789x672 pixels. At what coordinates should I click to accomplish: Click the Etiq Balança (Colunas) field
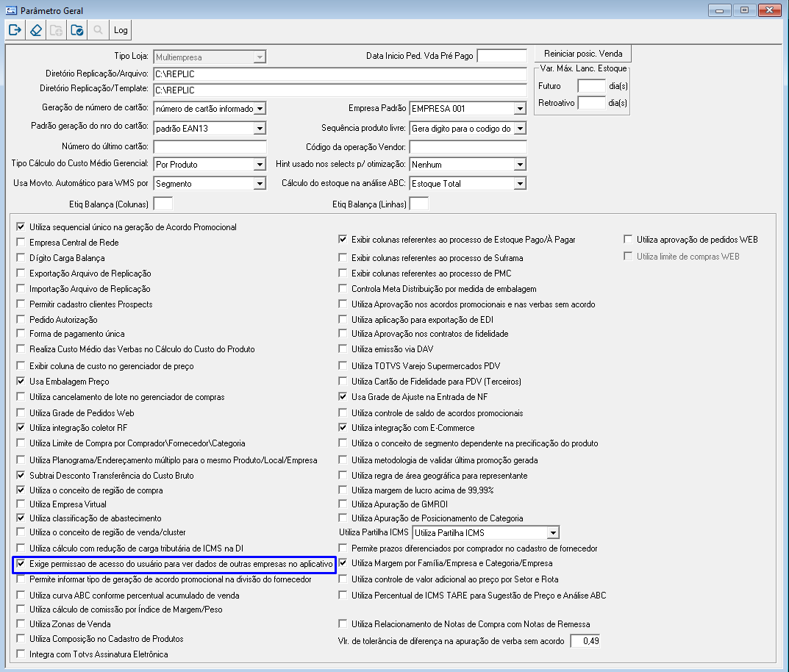(163, 204)
